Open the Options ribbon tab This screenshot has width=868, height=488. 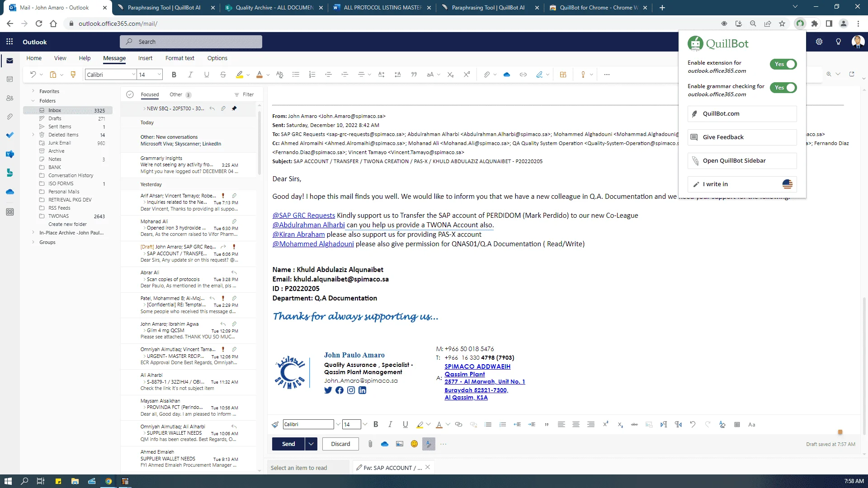217,58
